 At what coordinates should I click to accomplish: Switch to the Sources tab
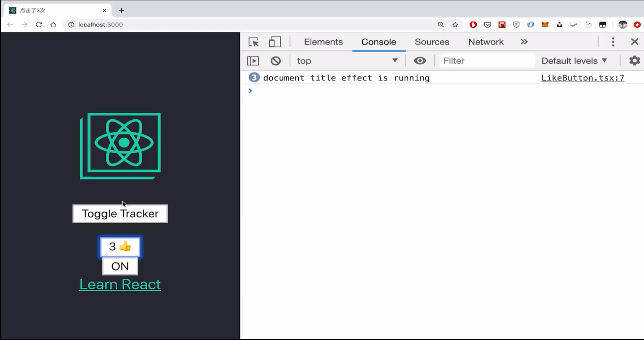pos(432,42)
